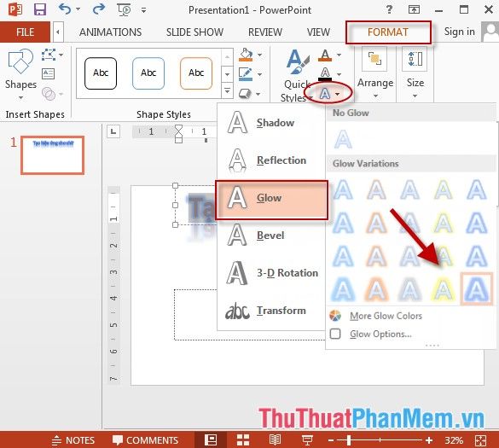
Task: Open Shape Outline pen icon
Action: click(246, 74)
